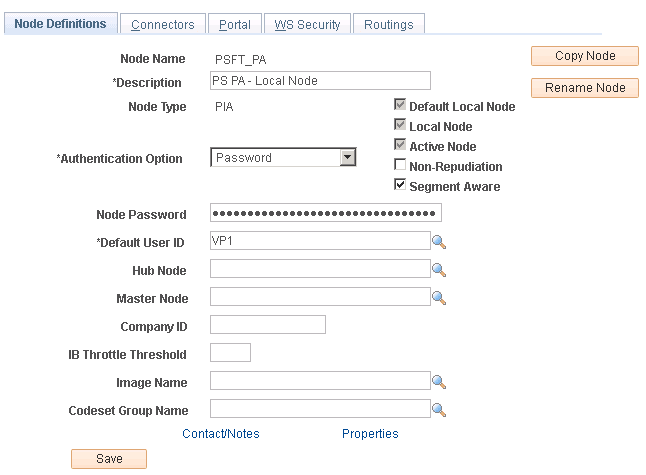Screen dimensions: 646x475
Task: Open lookup for Codeset Group Name
Action: coord(439,410)
